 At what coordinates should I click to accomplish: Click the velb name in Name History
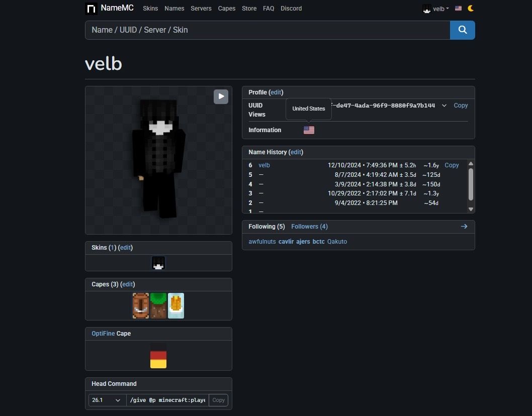point(264,165)
